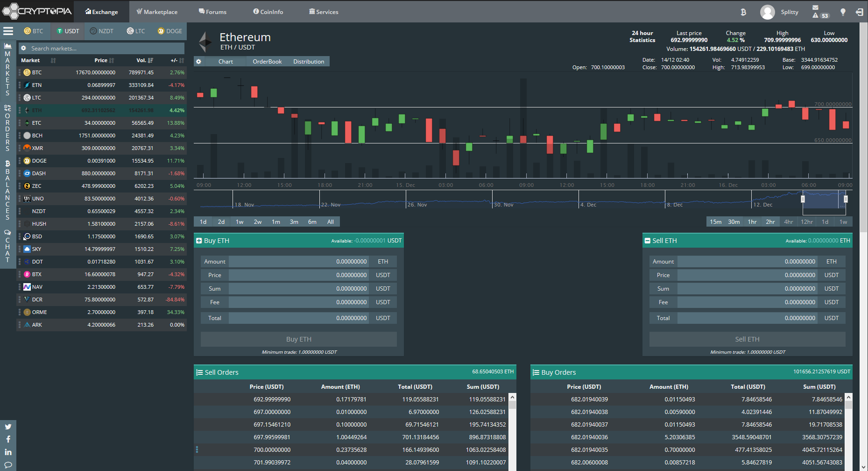Screen dimensions: 868x471
Task: Click the Ethereum coin logo
Action: 205,42
